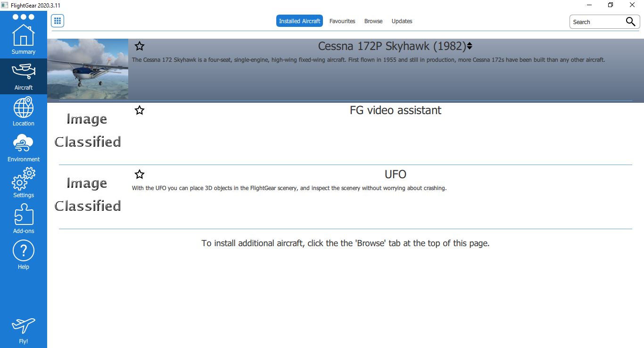This screenshot has width=644, height=348.
Task: Select the Installed Aircraft tab
Action: 299,21
